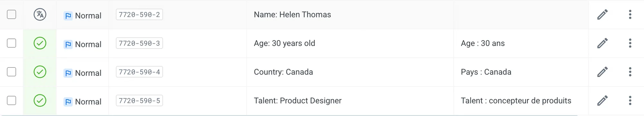Viewport: 644px width, 116px height.
Task: Open more options menu for Talent row
Action: click(630, 101)
